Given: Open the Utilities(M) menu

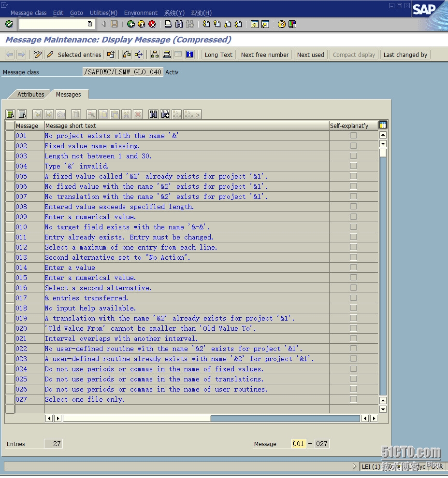Looking at the screenshot, I should 103,13.
